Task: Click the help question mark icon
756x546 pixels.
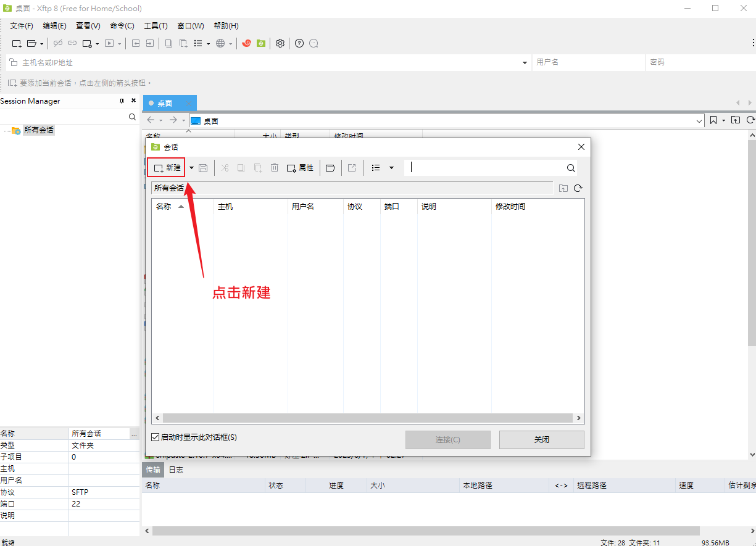Action: pyautogui.click(x=299, y=43)
